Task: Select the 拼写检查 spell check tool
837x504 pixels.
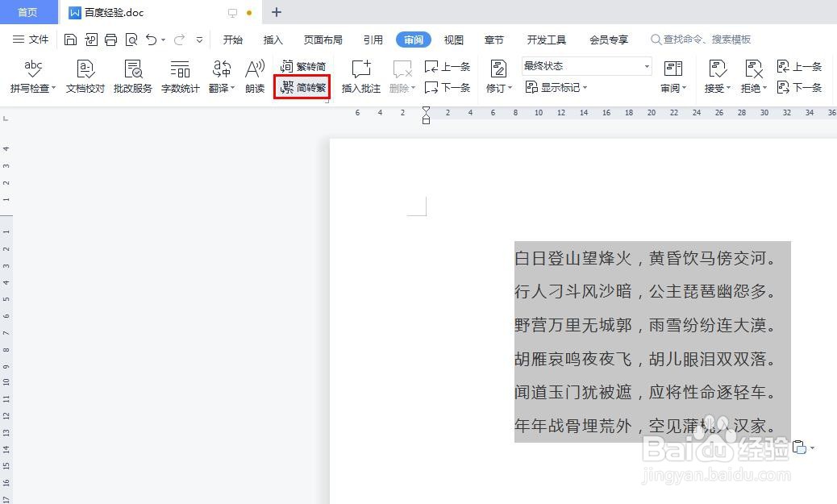Action: 31,77
